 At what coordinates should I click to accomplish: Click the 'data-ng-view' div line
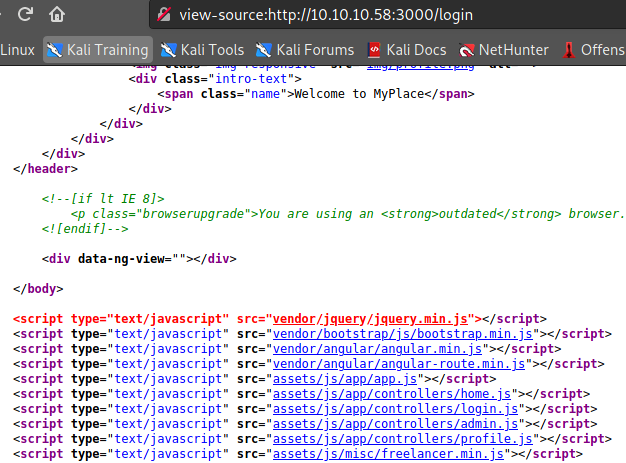(x=139, y=259)
